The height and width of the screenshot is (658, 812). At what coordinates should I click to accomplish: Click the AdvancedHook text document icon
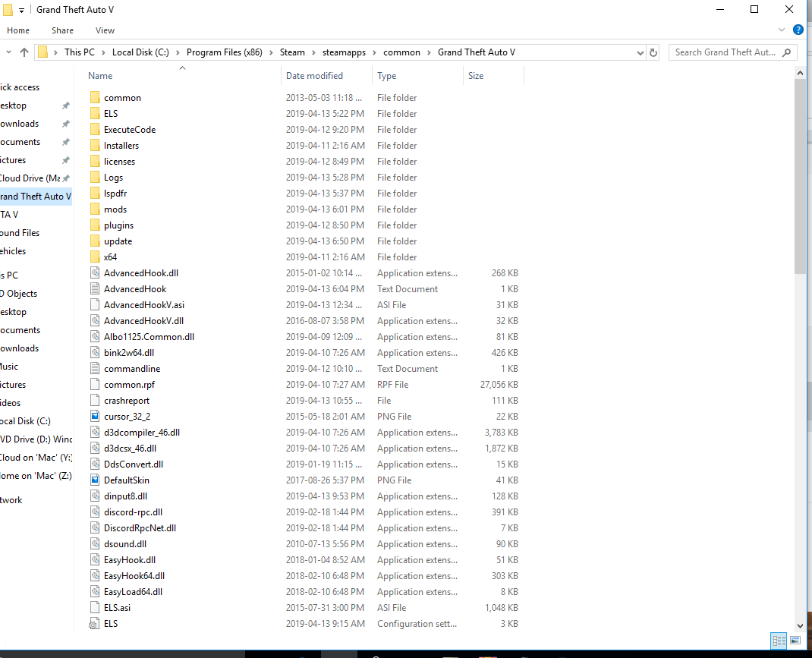click(95, 289)
